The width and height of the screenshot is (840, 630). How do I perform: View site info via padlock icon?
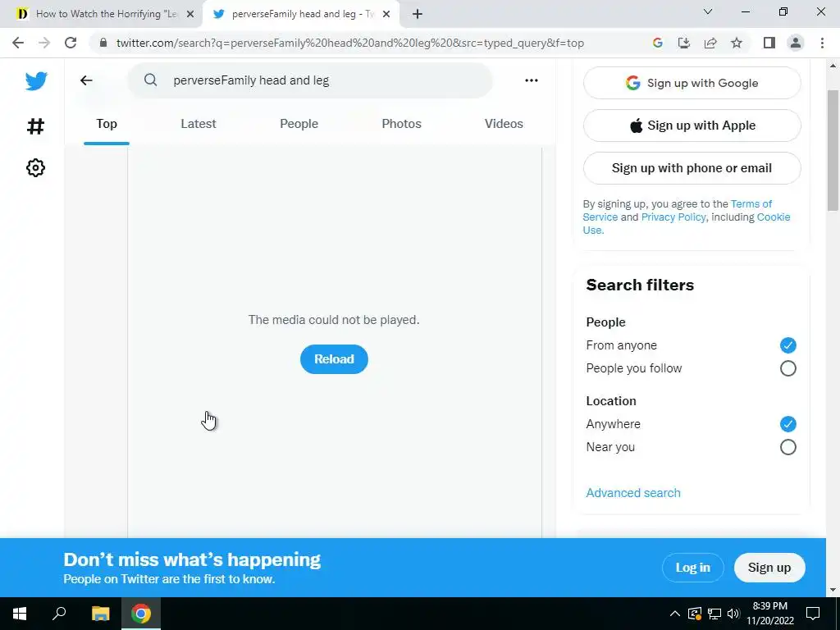(103, 43)
